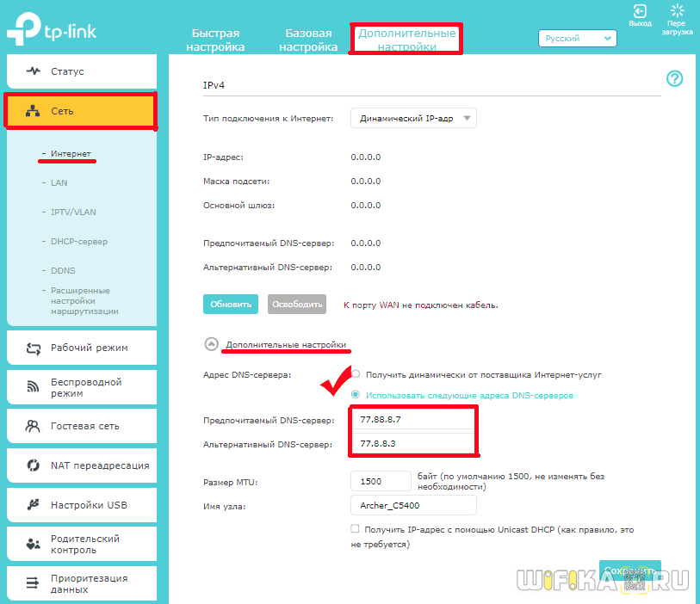700x604 pixels.
Task: Click the Беспроводной режим wifi icon
Action: coord(33,387)
